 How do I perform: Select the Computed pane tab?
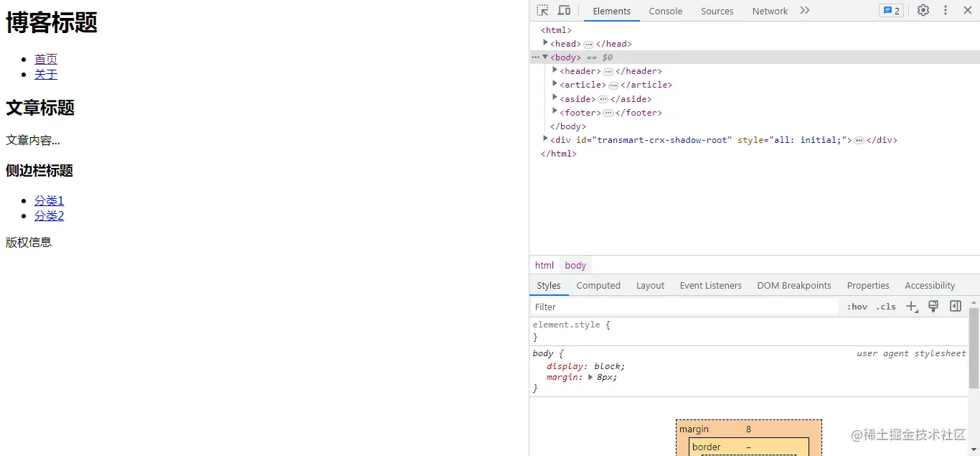598,285
